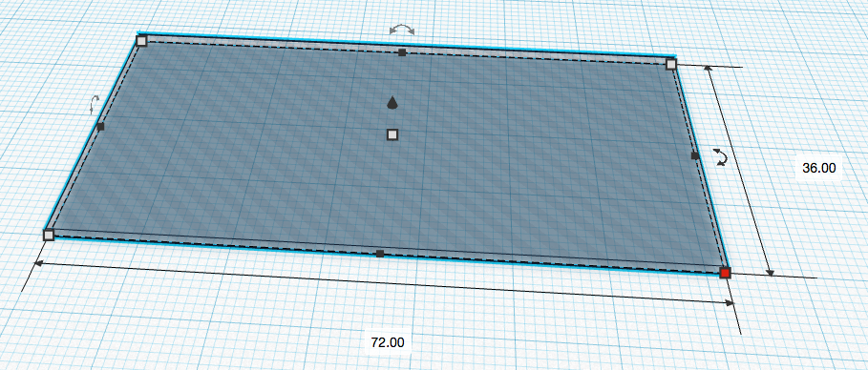Screen dimensions: 868x370
Task: Click the top edge midpoint black handle
Action: 402,52
